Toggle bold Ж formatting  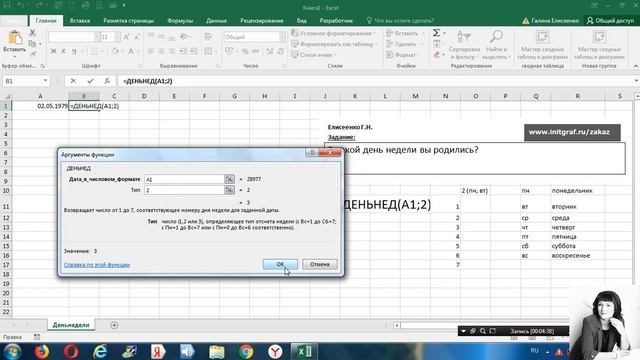click(x=53, y=51)
